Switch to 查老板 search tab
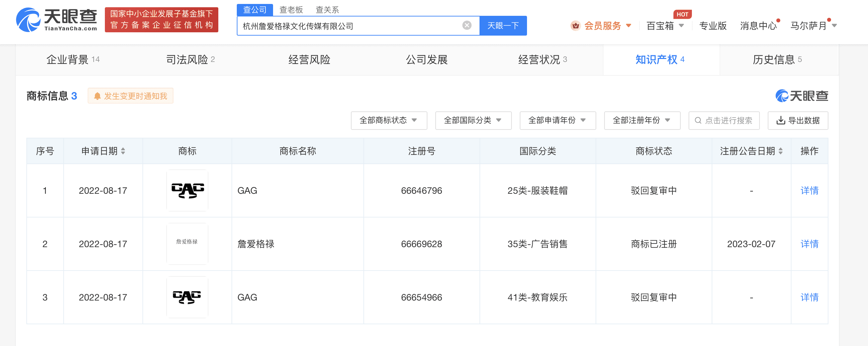Screen dimensions: 868x346 [x=291, y=10]
